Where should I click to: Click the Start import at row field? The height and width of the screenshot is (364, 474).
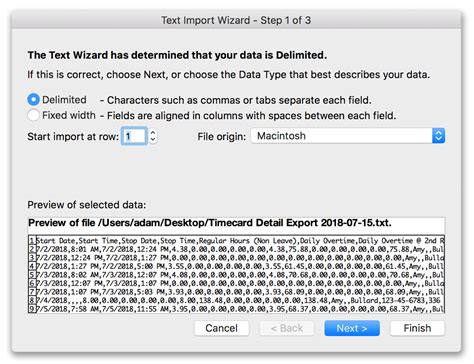134,136
